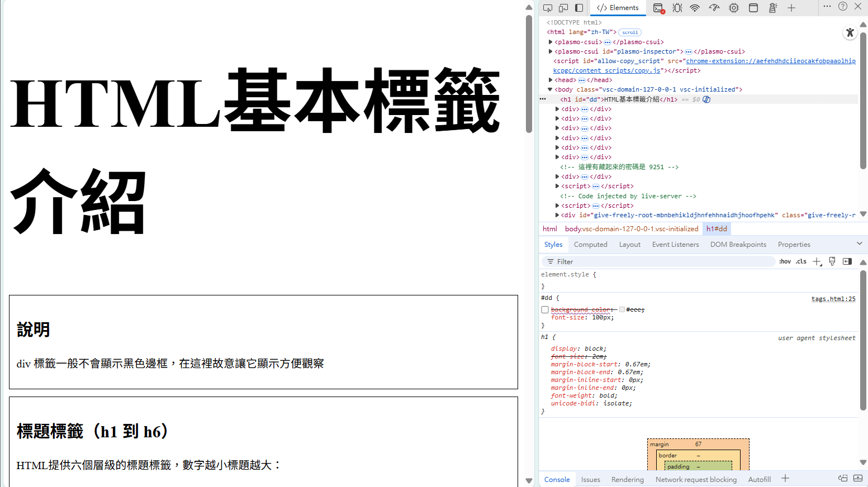Toggle the DevTools activity bar layout icon

pyautogui.click(x=579, y=8)
